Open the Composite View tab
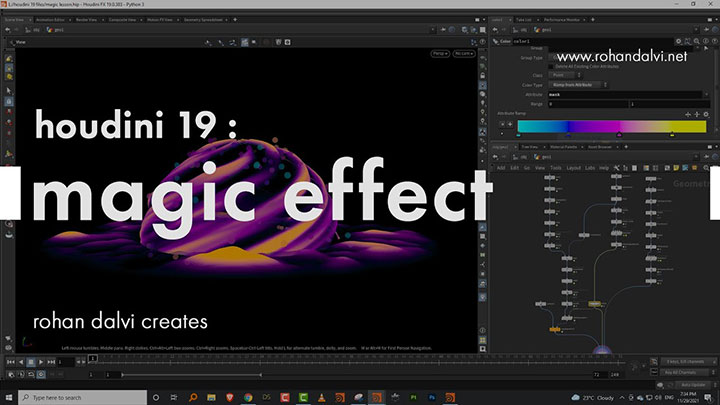720x405 pixels. coord(123,20)
